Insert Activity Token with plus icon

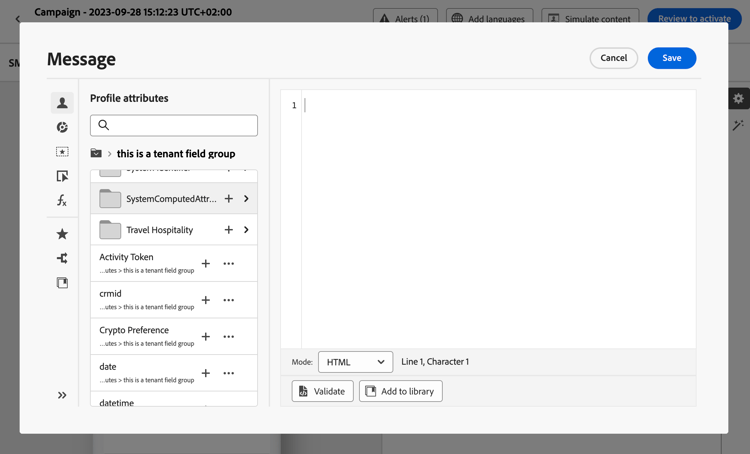pyautogui.click(x=206, y=264)
